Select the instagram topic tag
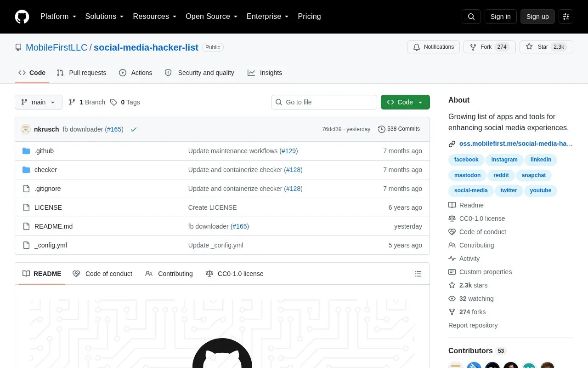This screenshot has width=588, height=368. tap(504, 160)
